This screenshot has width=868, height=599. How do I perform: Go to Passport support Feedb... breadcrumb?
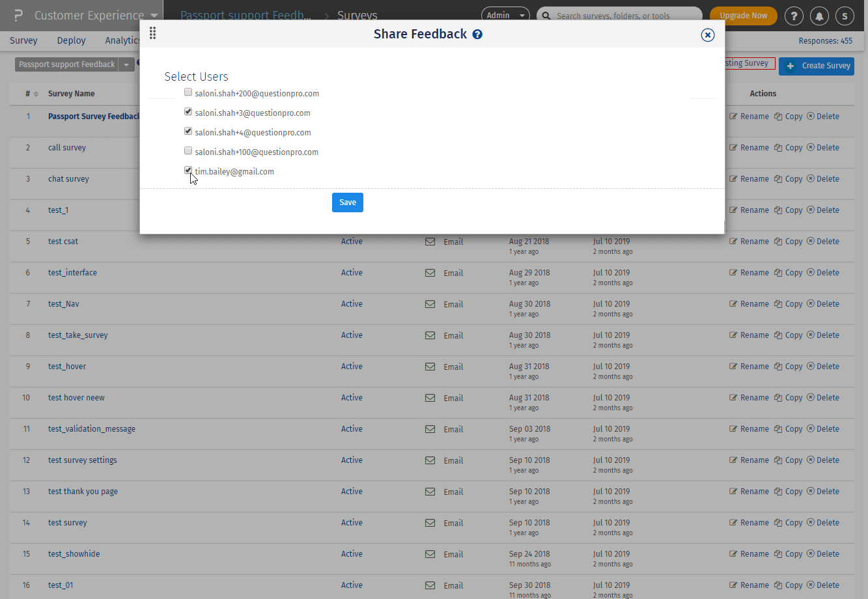[245, 16]
